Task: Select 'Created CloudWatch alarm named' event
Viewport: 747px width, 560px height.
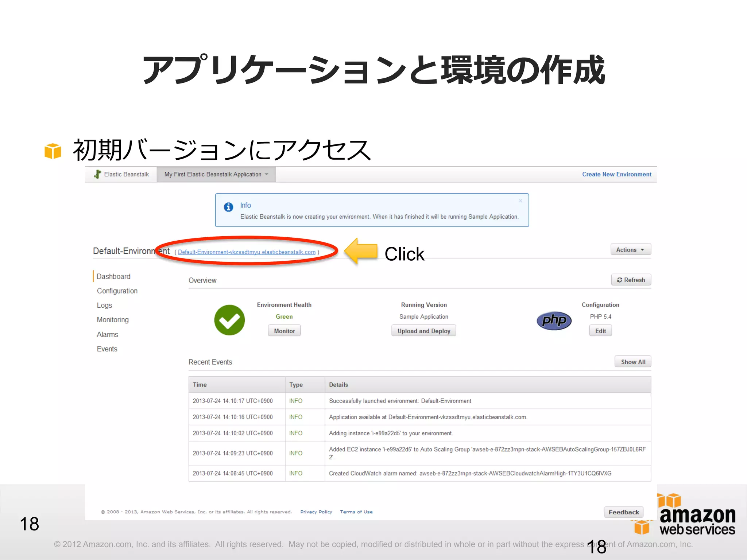Action: pos(419,473)
